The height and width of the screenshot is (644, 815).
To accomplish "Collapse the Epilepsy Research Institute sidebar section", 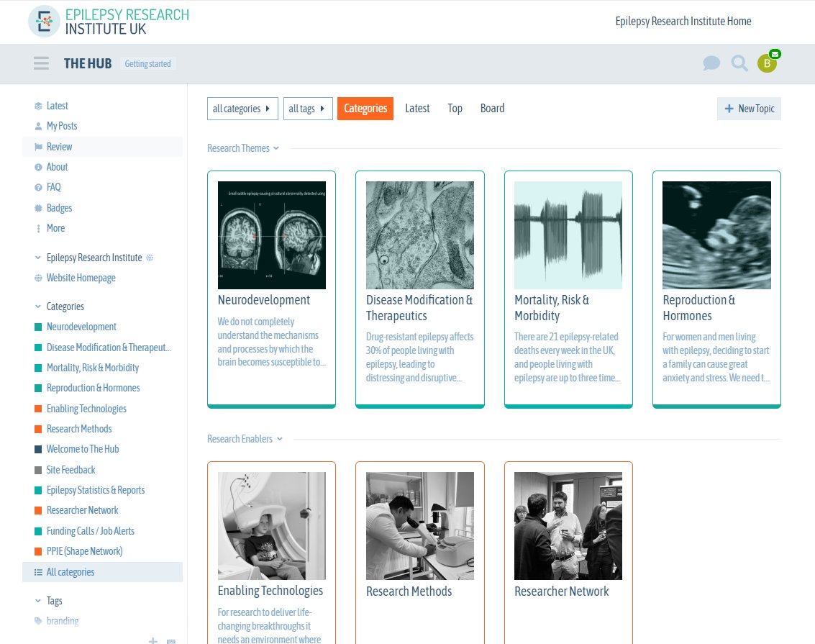I will pyautogui.click(x=37, y=258).
